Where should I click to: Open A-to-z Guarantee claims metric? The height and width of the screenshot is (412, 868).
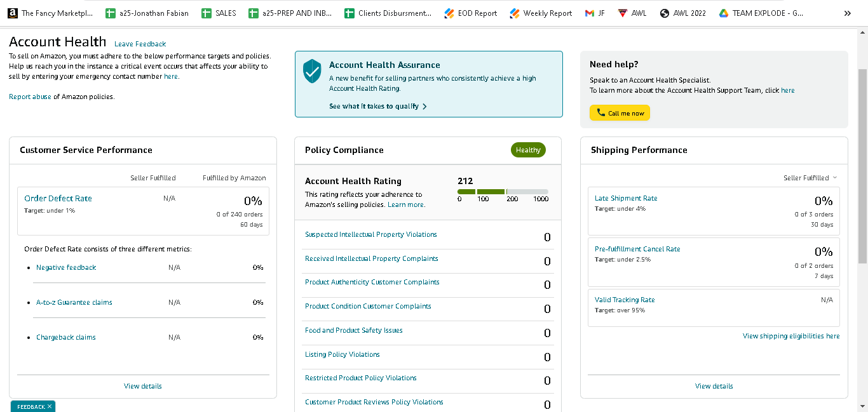74,302
